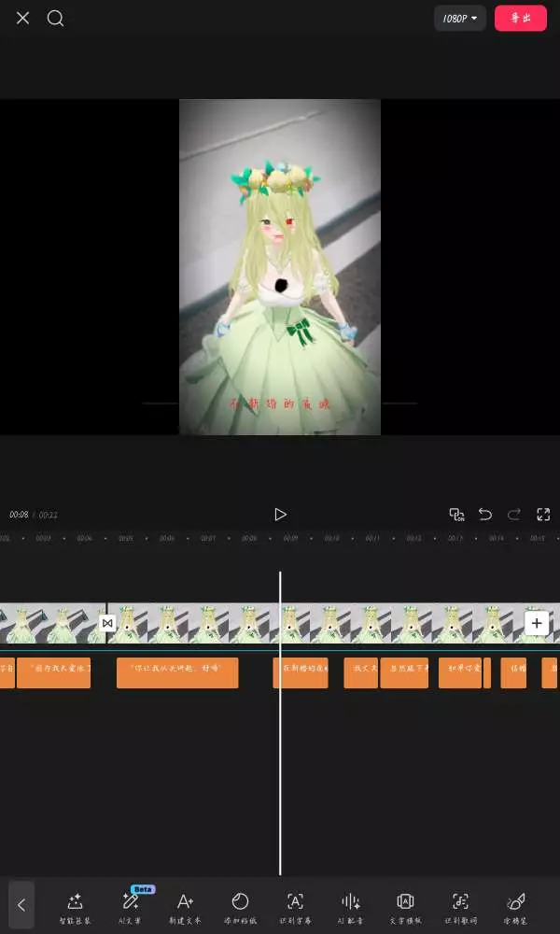Select the video clip right of the transition
This screenshot has height=934, width=560.
tap(333, 623)
